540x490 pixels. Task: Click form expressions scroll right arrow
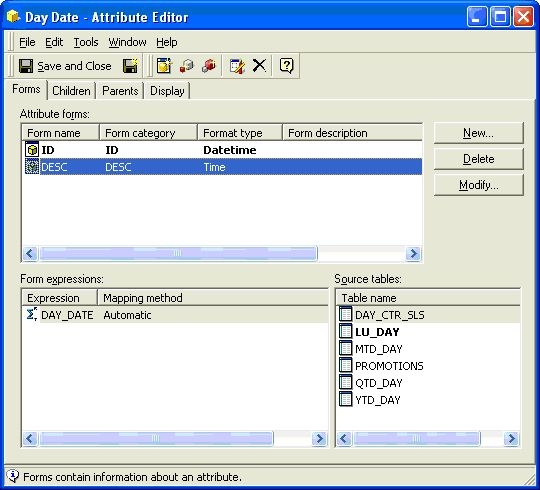(x=319, y=438)
